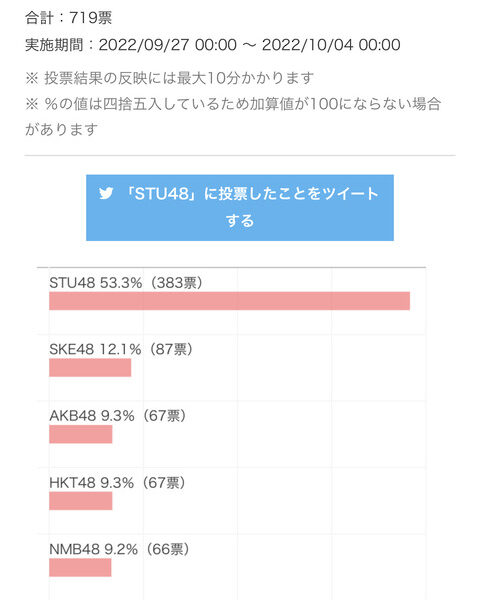Image resolution: width=480 pixels, height=600 pixels.
Task: Click the Twitter bird icon
Action: click(106, 193)
